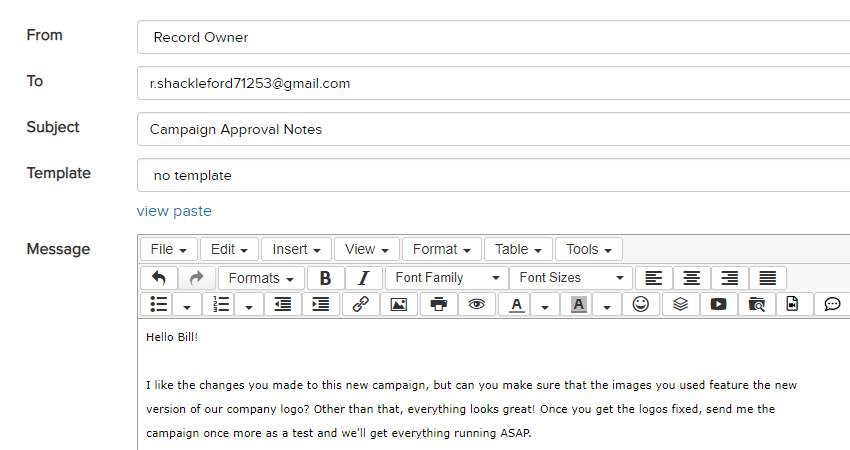Apply text color with the A icon
The image size is (850, 450).
[517, 304]
